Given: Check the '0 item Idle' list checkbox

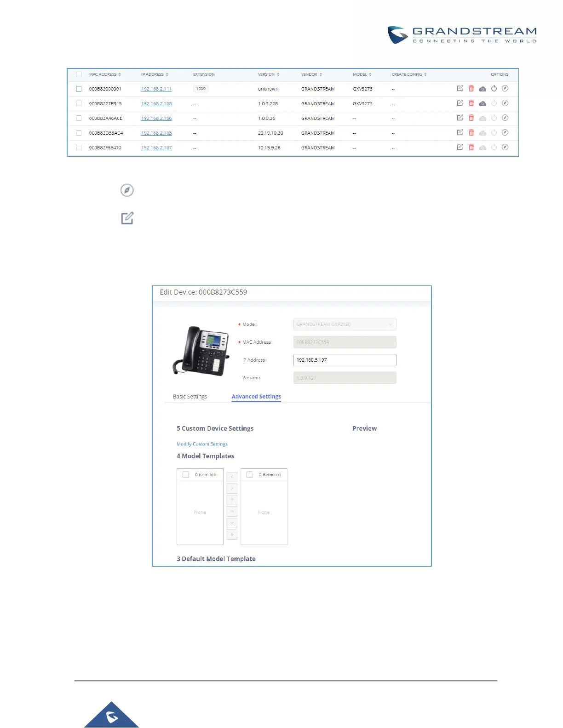Looking at the screenshot, I should tap(186, 475).
